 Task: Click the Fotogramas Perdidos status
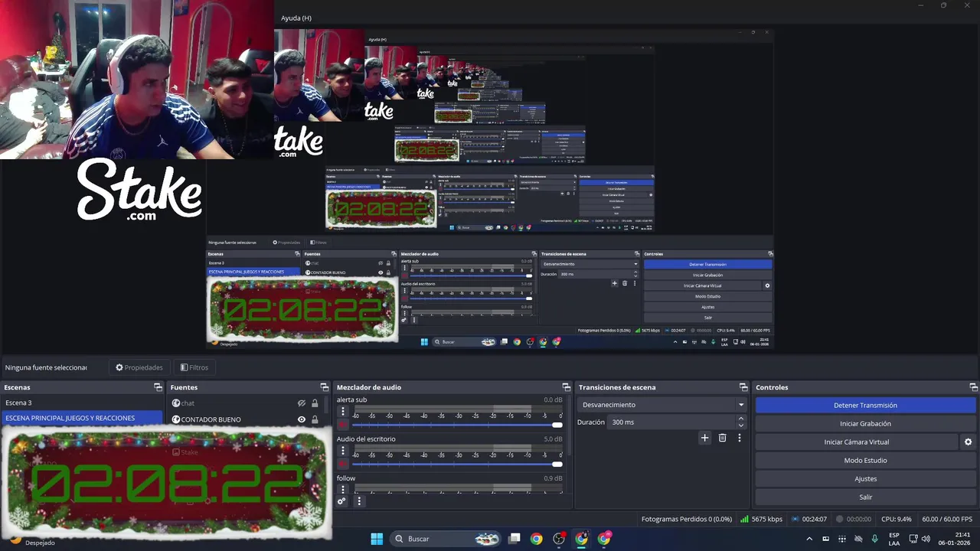click(x=686, y=519)
